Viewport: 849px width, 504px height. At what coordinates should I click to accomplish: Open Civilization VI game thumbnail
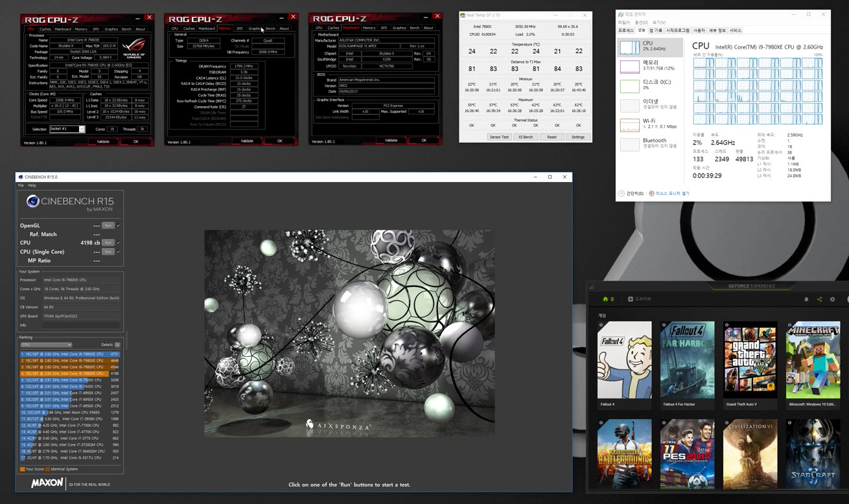[x=750, y=453]
